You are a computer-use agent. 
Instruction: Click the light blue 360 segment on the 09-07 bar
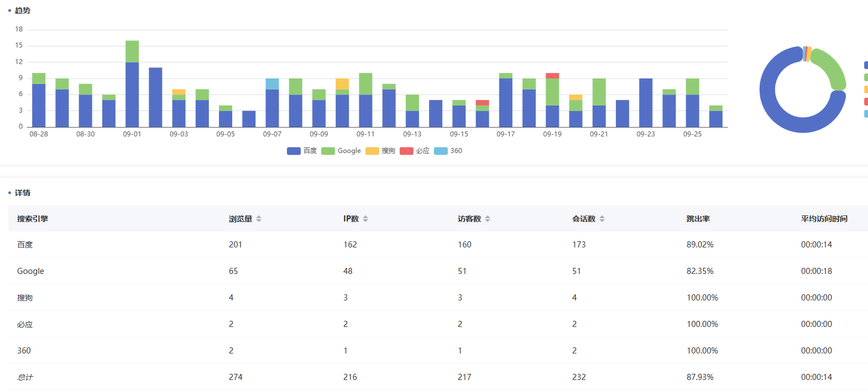(272, 83)
